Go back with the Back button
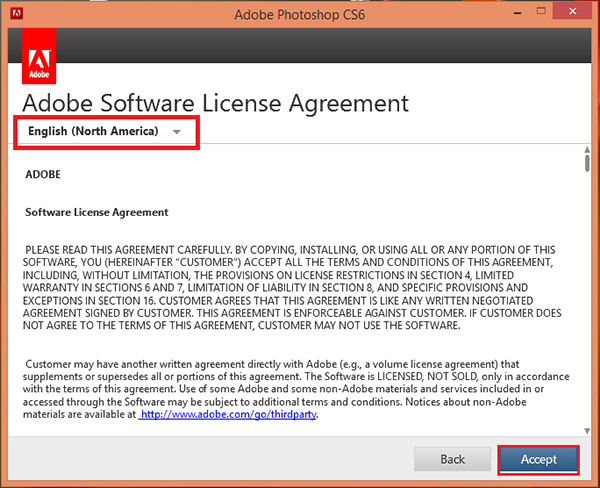Image resolution: width=600 pixels, height=488 pixels. tap(453, 459)
